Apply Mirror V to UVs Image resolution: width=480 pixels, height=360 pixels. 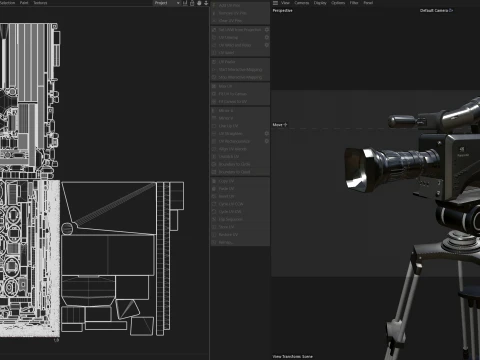pyautogui.click(x=240, y=118)
